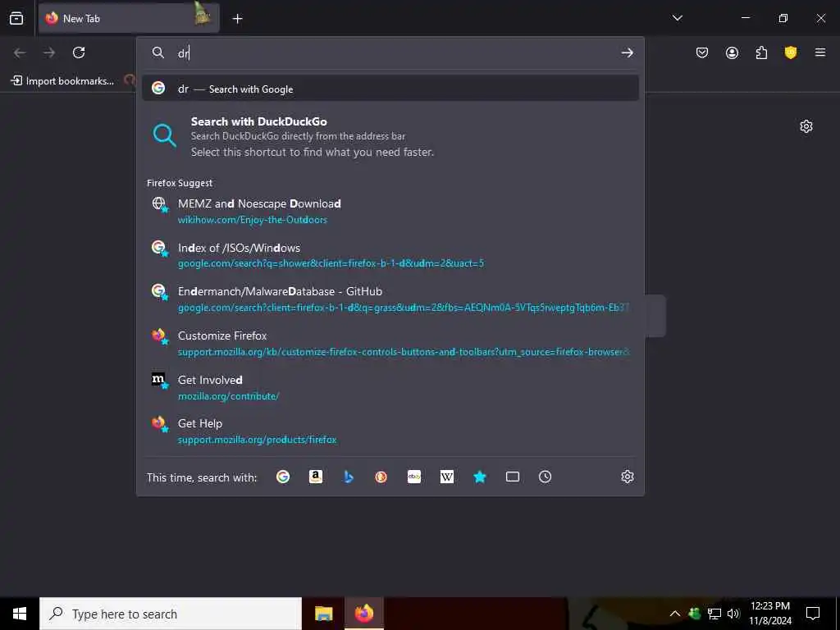840x630 pixels.
Task: Open Index of /ISOs/Windows suggestion
Action: tap(390, 255)
